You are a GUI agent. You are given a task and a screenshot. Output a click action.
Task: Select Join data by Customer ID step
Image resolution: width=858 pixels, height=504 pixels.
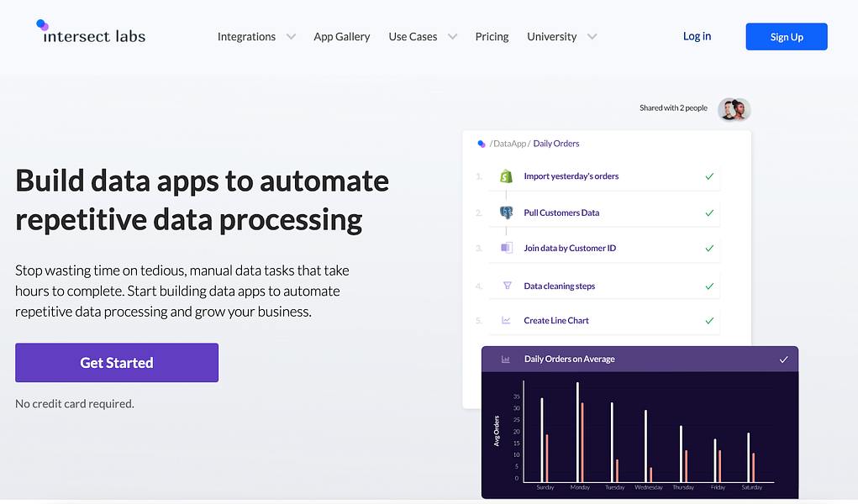604,249
